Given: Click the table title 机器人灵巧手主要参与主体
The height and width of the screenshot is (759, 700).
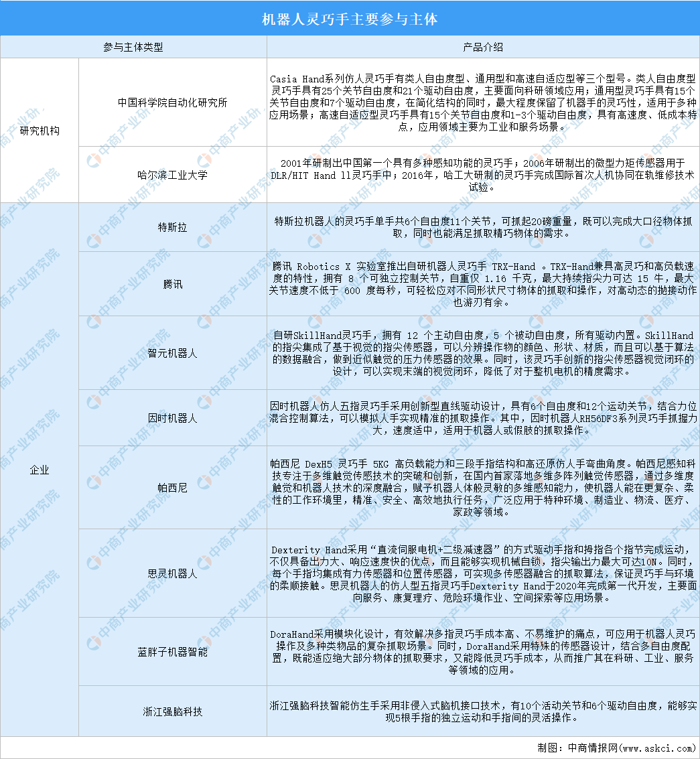Looking at the screenshot, I should coord(350,19).
